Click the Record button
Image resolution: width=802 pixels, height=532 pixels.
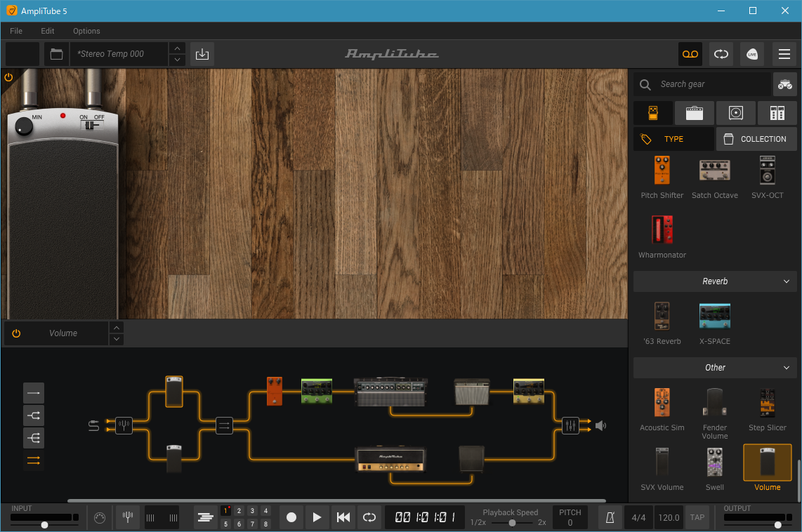[291, 518]
